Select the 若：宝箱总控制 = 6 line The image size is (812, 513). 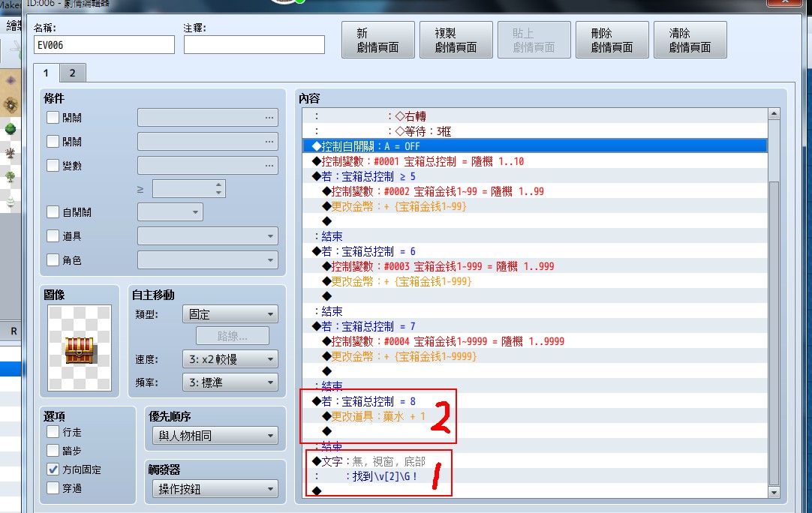(534, 251)
